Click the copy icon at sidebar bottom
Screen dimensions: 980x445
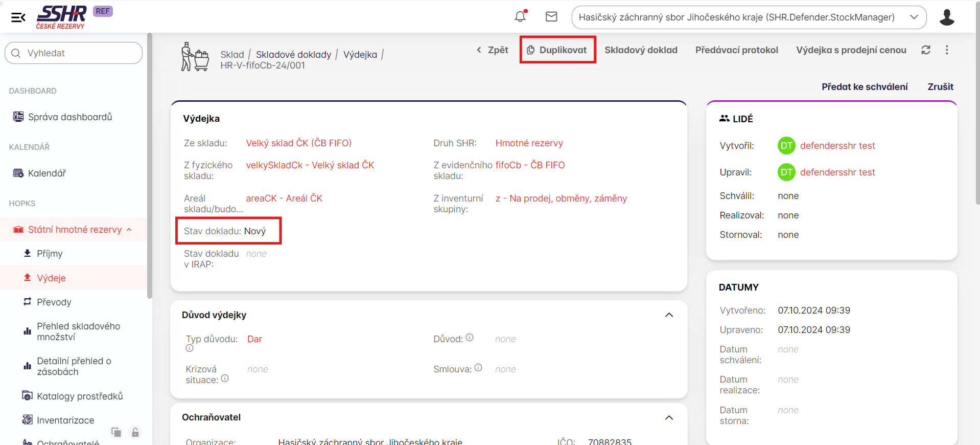point(116,432)
